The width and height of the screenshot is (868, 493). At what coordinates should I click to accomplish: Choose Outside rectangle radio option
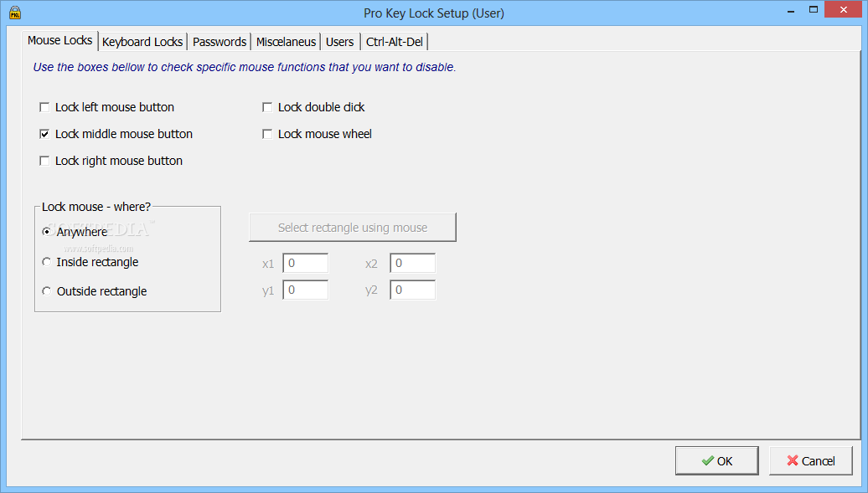point(47,291)
